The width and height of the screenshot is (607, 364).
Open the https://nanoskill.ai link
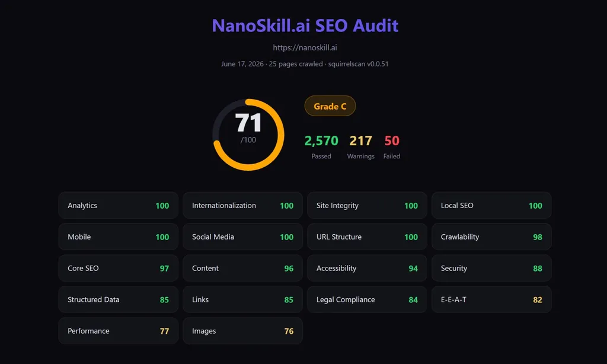pyautogui.click(x=305, y=47)
